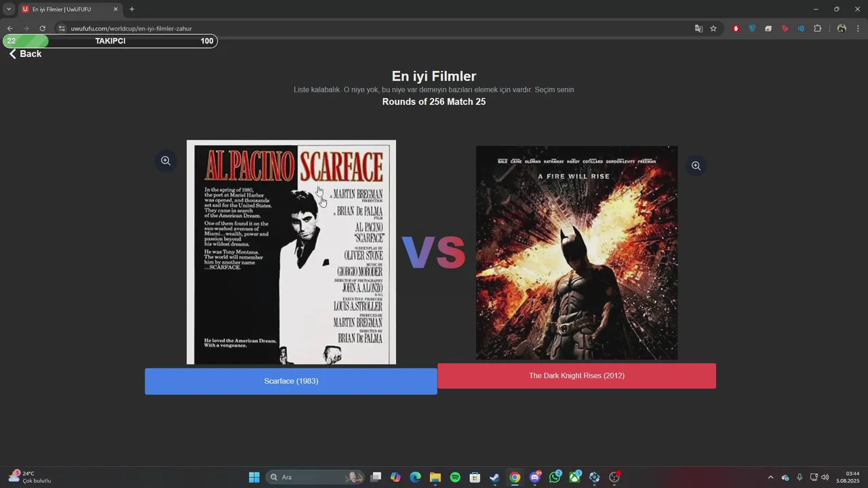This screenshot has height=488, width=868.
Task: Show hidden system tray icons
Action: click(x=770, y=477)
